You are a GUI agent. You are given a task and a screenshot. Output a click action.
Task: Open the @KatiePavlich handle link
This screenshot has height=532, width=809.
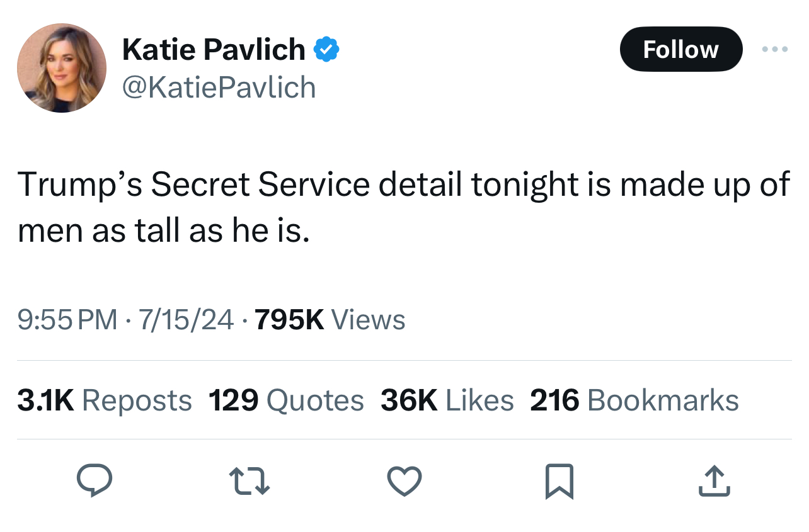(219, 87)
